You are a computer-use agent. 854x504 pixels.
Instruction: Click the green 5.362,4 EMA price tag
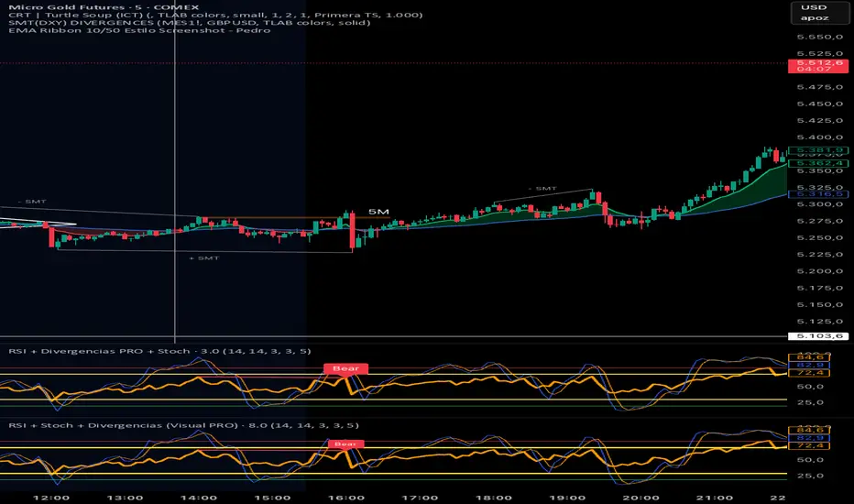click(x=818, y=163)
